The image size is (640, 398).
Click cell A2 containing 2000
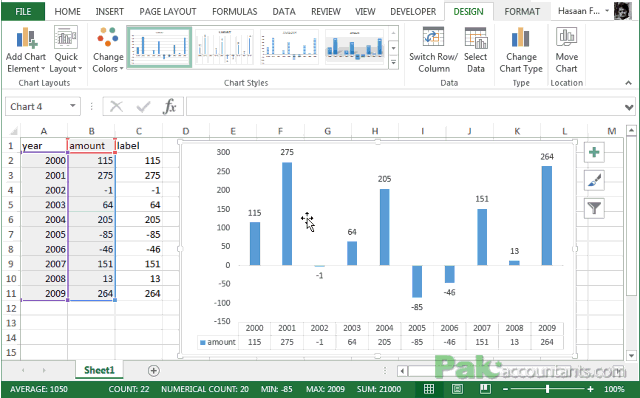pos(44,160)
